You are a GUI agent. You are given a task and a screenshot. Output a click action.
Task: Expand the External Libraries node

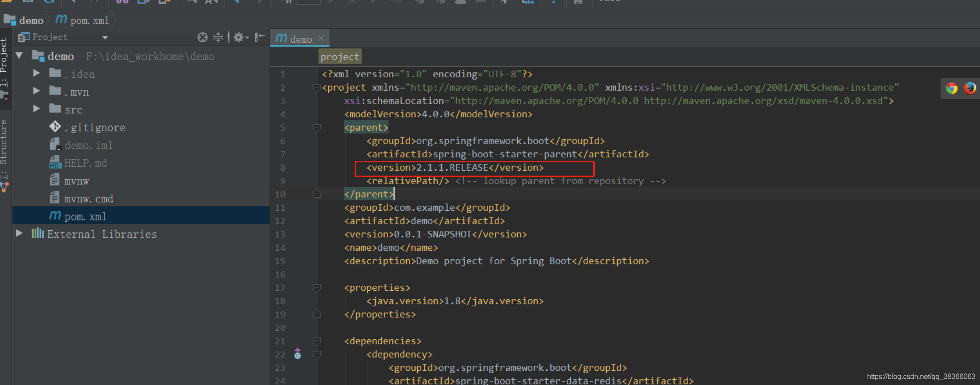tap(19, 233)
